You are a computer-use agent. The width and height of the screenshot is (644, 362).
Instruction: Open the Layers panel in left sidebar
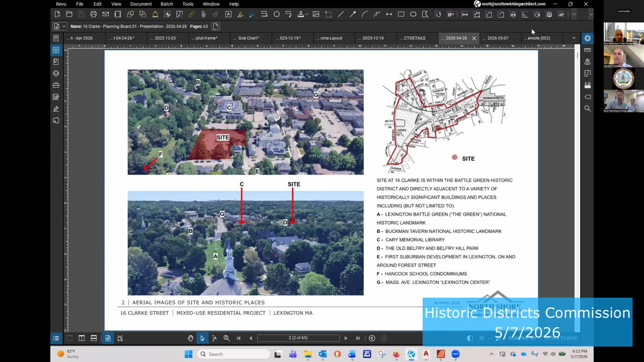(56, 73)
